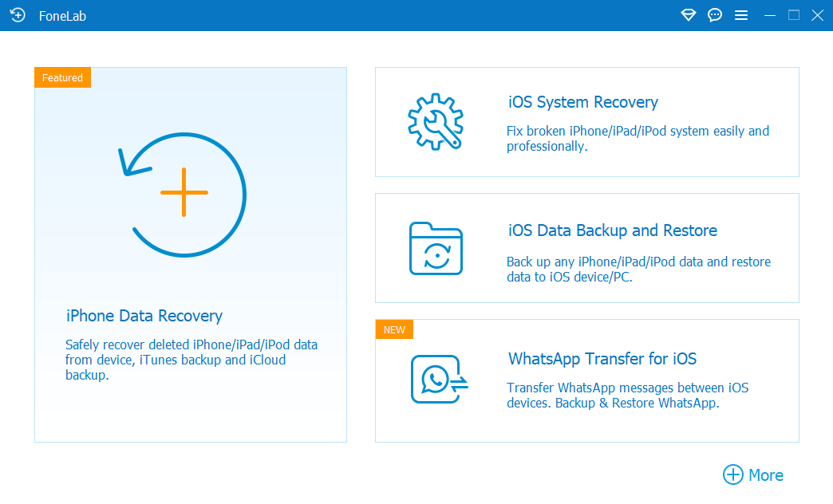Click the orange NEW badge
833x504 pixels.
click(394, 329)
